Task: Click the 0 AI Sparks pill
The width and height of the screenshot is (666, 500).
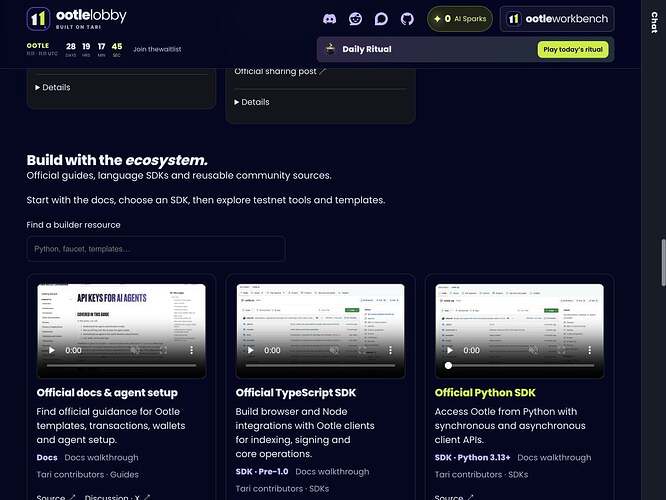Action: pos(460,19)
